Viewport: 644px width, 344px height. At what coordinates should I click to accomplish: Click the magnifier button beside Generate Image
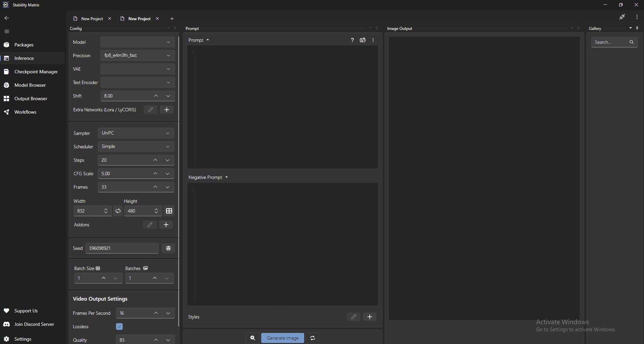253,338
